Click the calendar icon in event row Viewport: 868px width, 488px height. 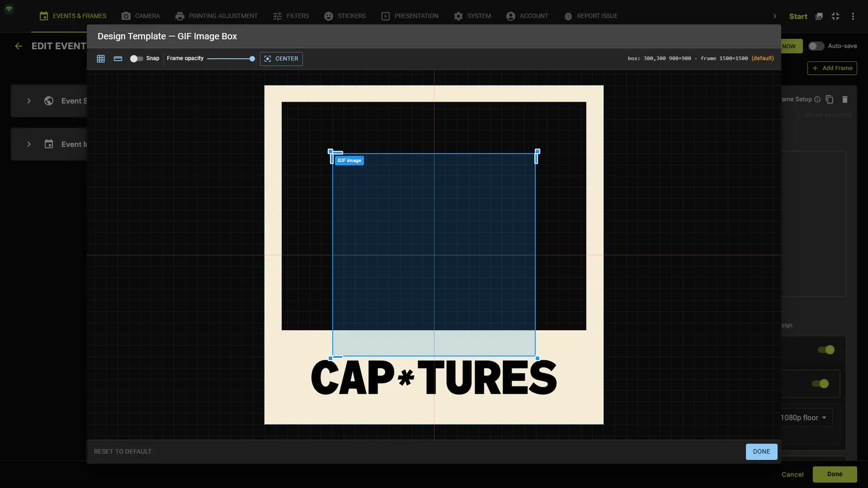(x=49, y=144)
